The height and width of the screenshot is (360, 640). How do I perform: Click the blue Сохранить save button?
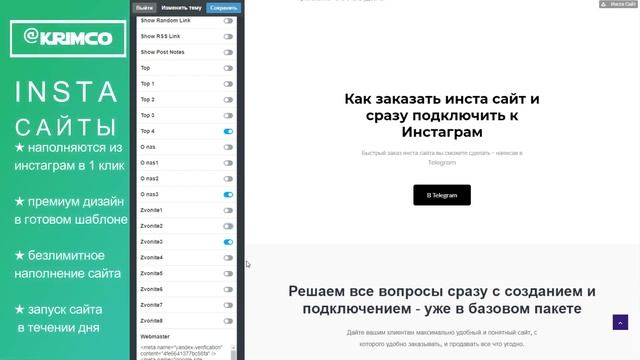pyautogui.click(x=223, y=8)
